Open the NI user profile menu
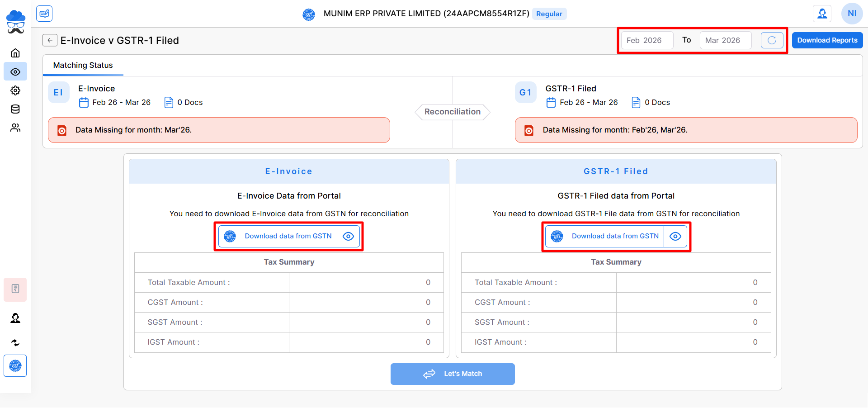 [852, 14]
